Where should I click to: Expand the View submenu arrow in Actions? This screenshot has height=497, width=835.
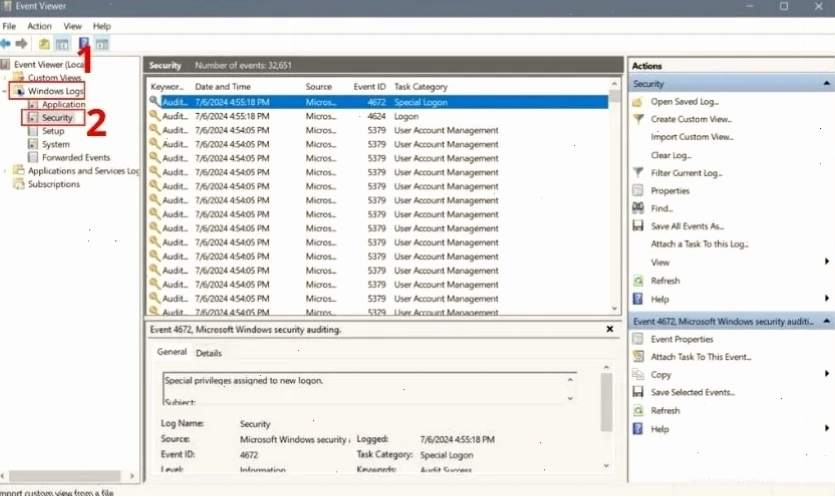point(826,261)
